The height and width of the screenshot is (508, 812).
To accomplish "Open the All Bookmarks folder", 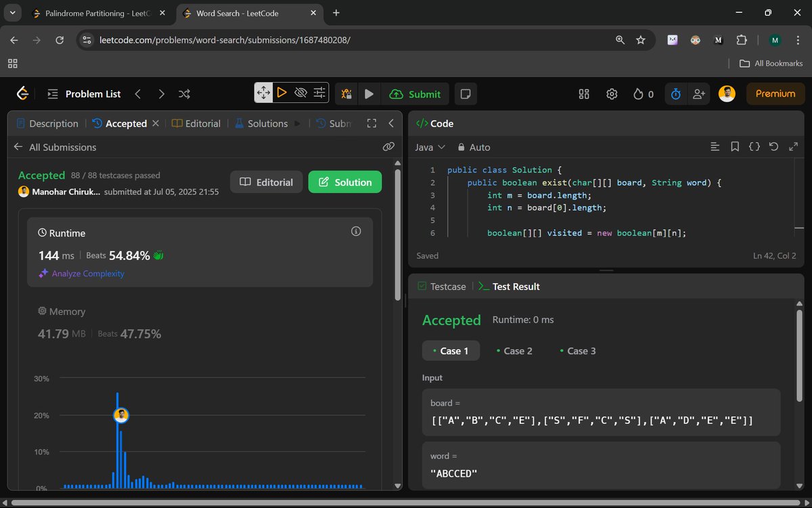I will 771,63.
